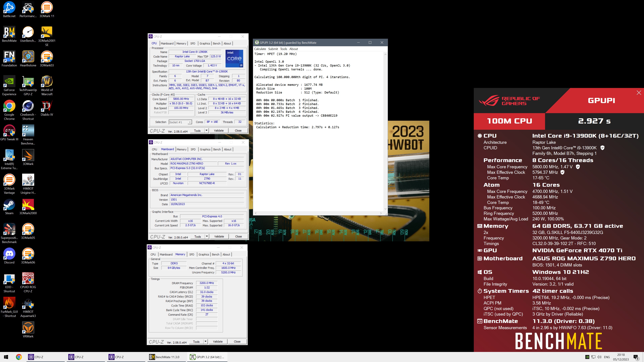Click GPUPI horizontal scrollbar right arrow
This screenshot has width=644, height=362.
[381, 213]
